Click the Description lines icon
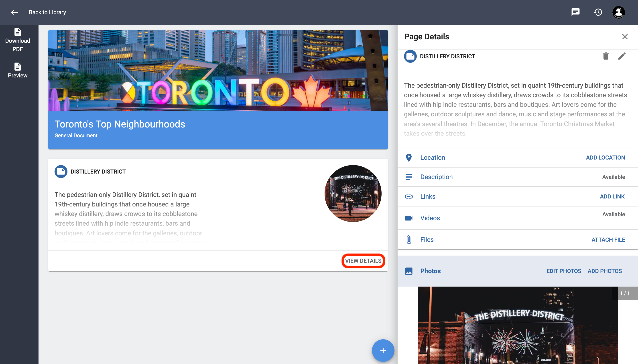638x364 pixels. click(409, 177)
